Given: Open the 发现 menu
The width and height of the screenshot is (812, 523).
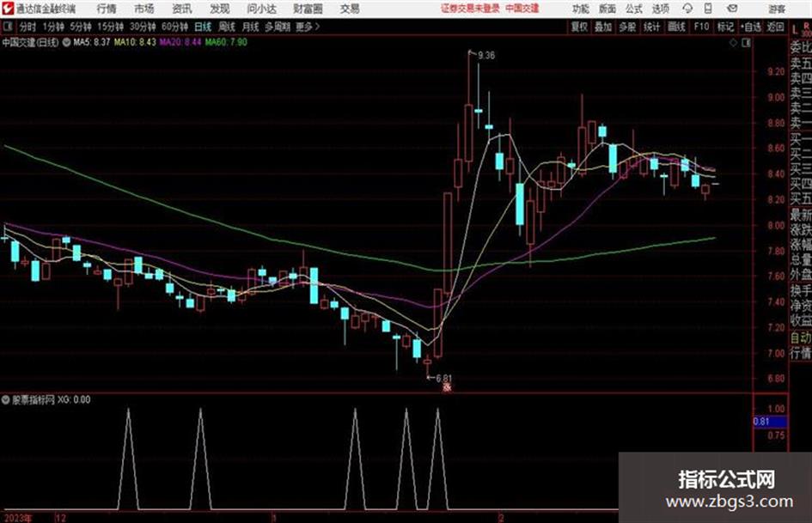Looking at the screenshot, I should 220,9.
